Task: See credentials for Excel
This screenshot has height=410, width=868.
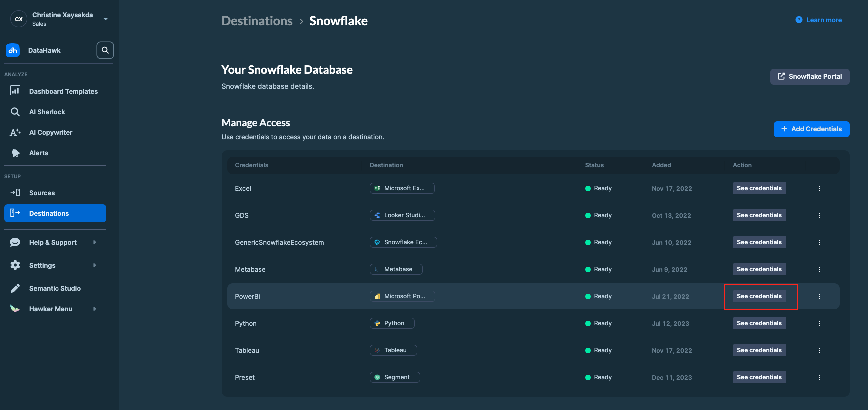Action: (x=759, y=188)
